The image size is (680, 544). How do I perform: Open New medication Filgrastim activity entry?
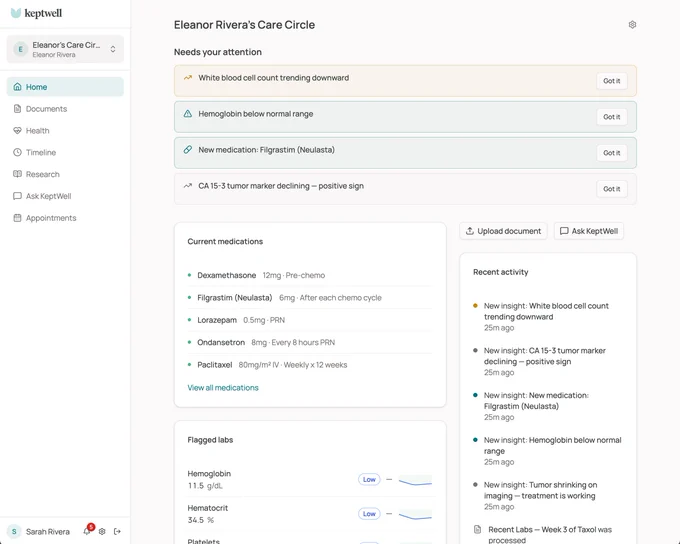pos(547,406)
